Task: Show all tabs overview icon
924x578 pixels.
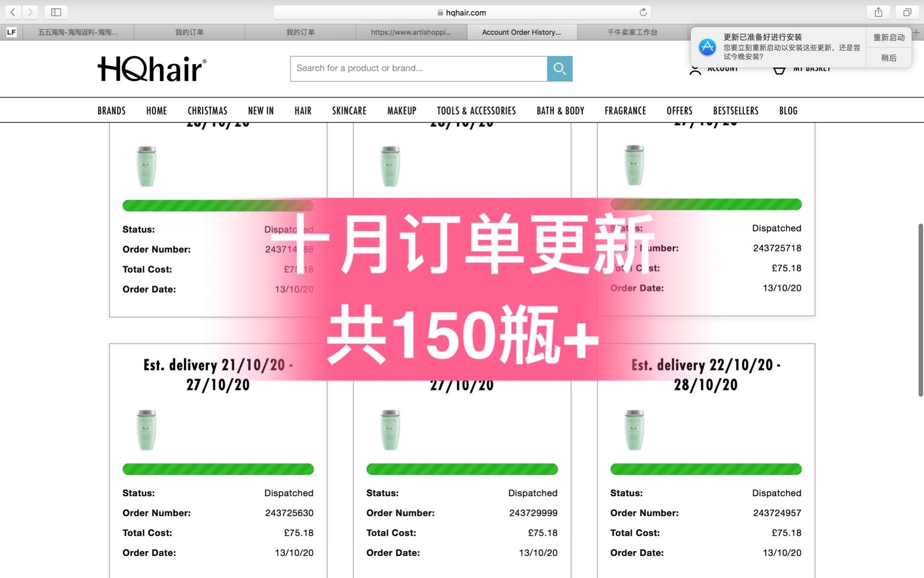Action: click(x=907, y=12)
